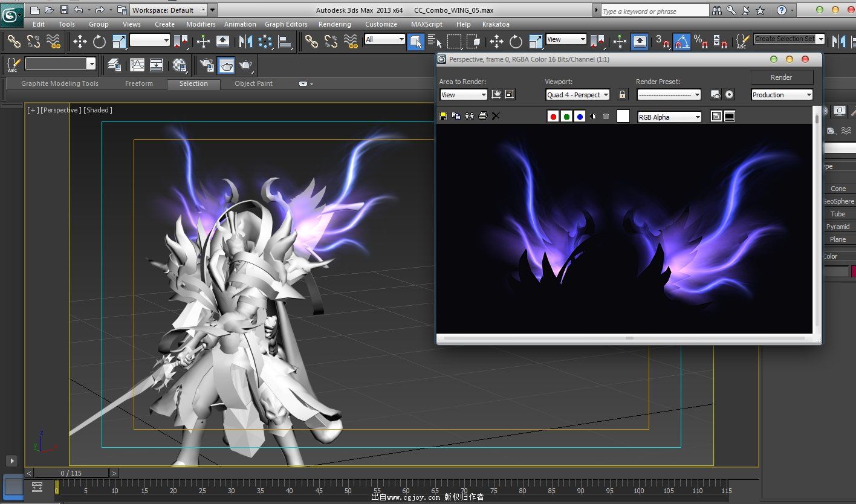
Task: Click the Pyramid primitive button
Action: 838,227
